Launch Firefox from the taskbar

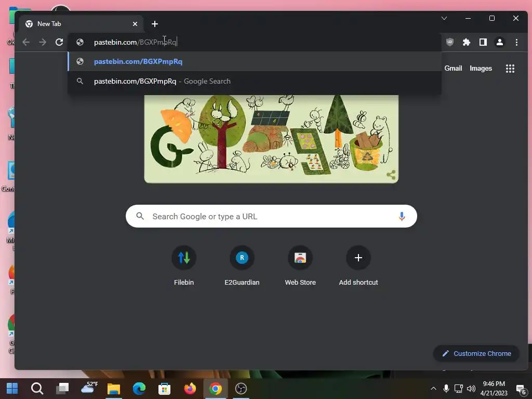(190, 389)
